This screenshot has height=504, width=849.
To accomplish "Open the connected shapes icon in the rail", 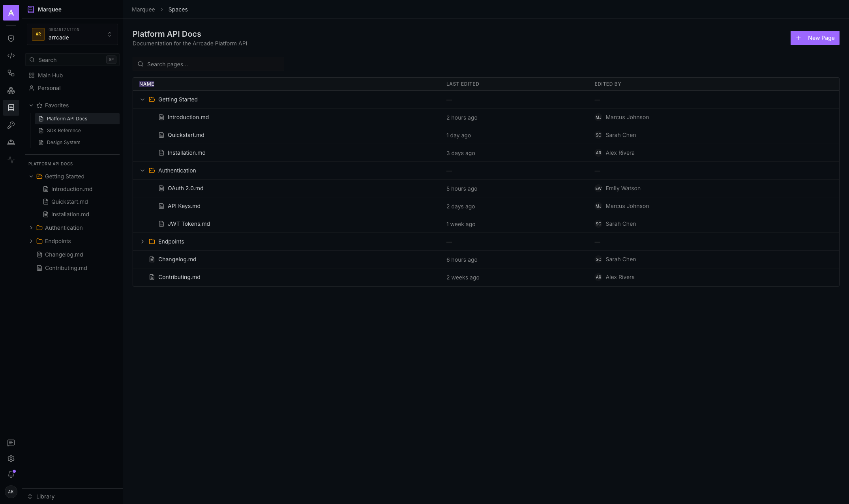I will [11, 73].
